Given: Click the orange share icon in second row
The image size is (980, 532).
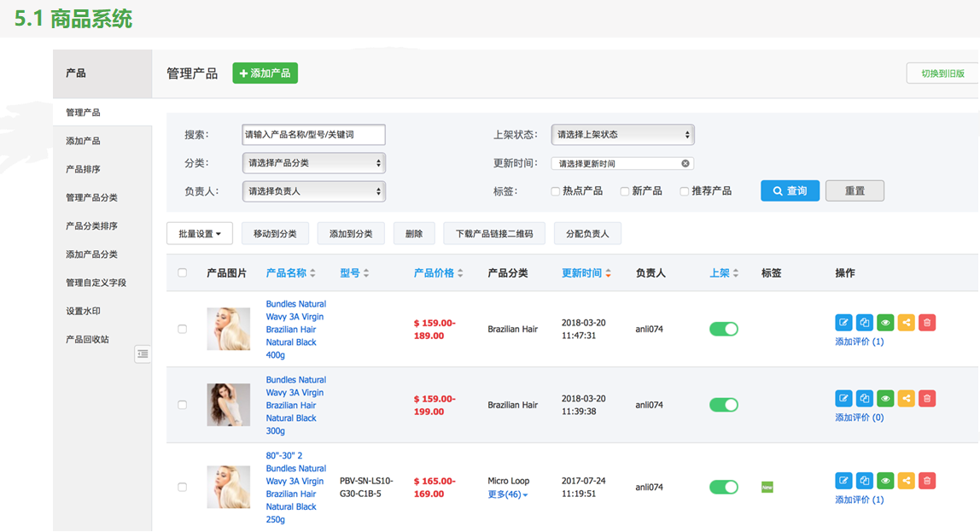Looking at the screenshot, I should pos(906,399).
